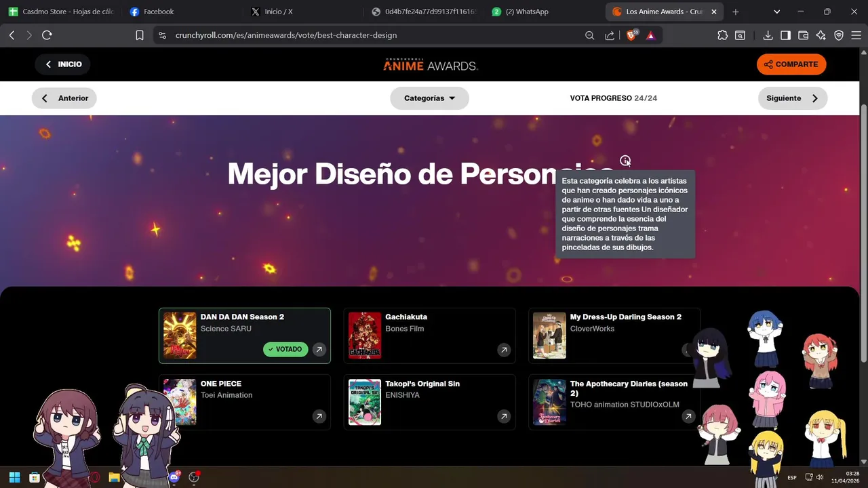The height and width of the screenshot is (488, 868).
Task: Share this page via the share icon
Action: 610,35
